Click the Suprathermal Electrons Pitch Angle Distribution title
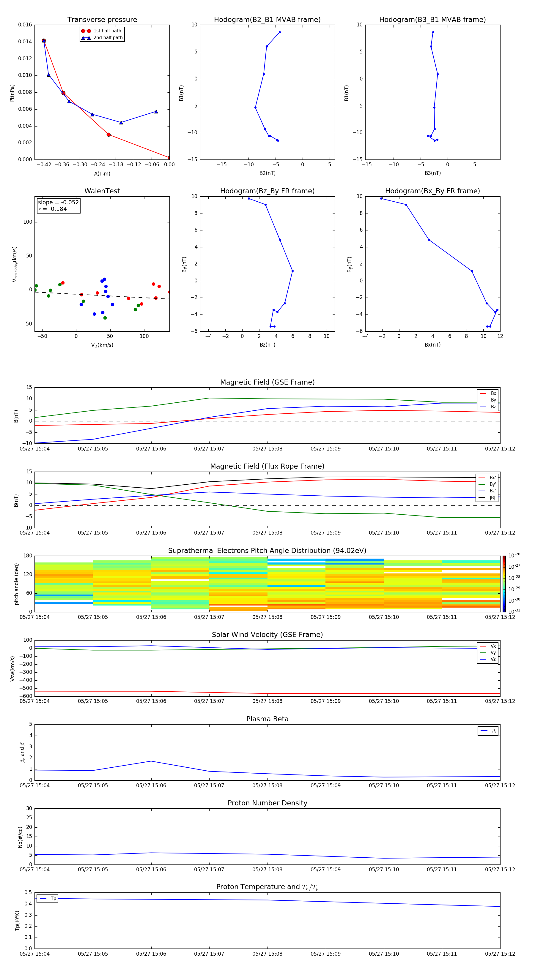The image size is (535, 980). pyautogui.click(x=267, y=551)
